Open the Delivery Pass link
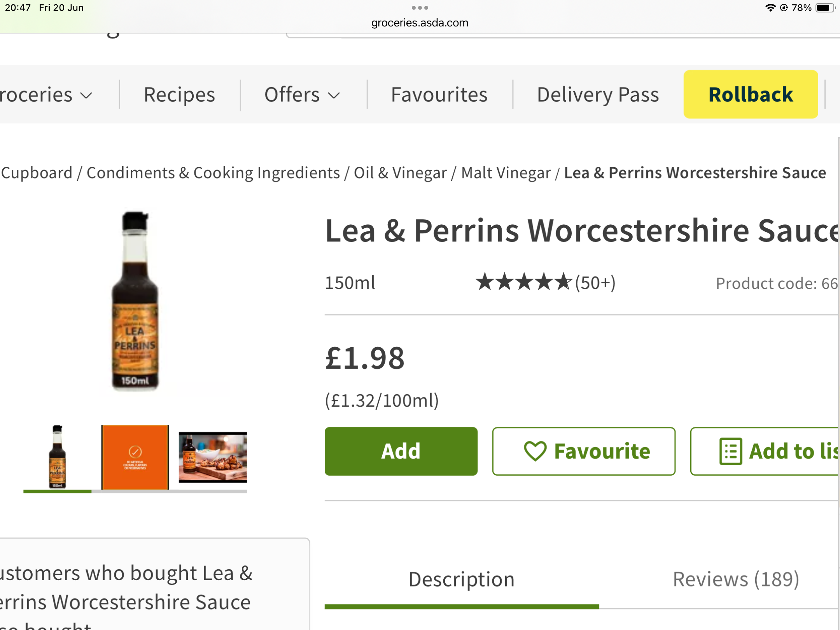840x630 pixels. 598,94
